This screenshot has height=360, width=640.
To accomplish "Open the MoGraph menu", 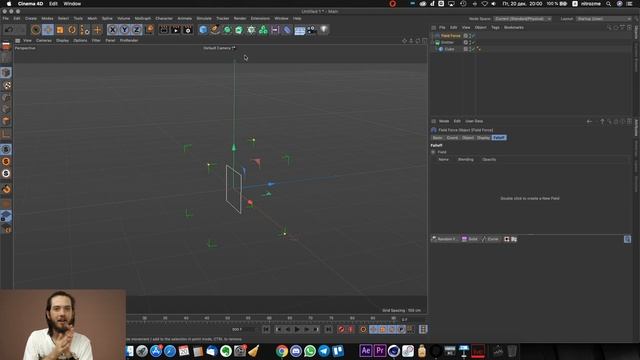I will [x=142, y=18].
